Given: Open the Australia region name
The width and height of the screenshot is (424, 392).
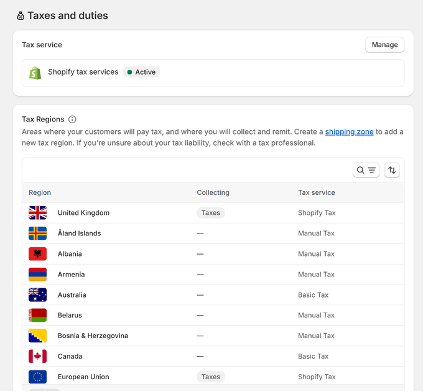Looking at the screenshot, I should 72,295.
